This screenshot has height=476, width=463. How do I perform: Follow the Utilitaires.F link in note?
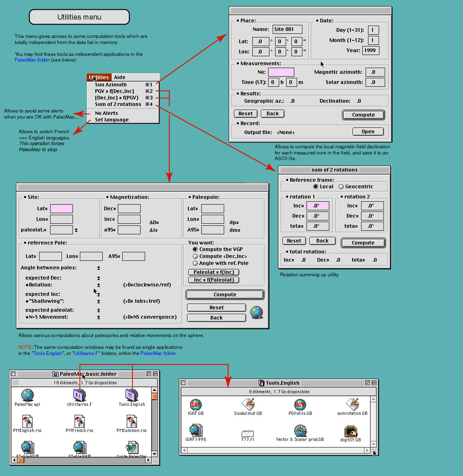[x=86, y=353]
